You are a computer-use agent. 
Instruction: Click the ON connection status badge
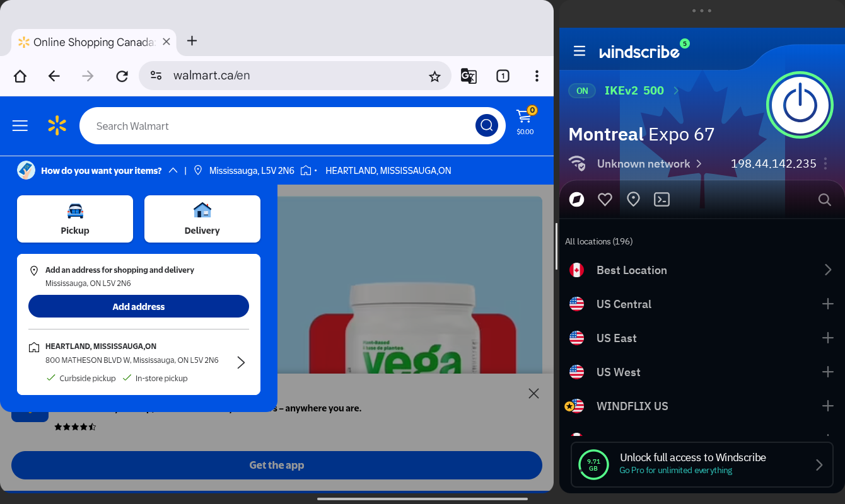(582, 91)
